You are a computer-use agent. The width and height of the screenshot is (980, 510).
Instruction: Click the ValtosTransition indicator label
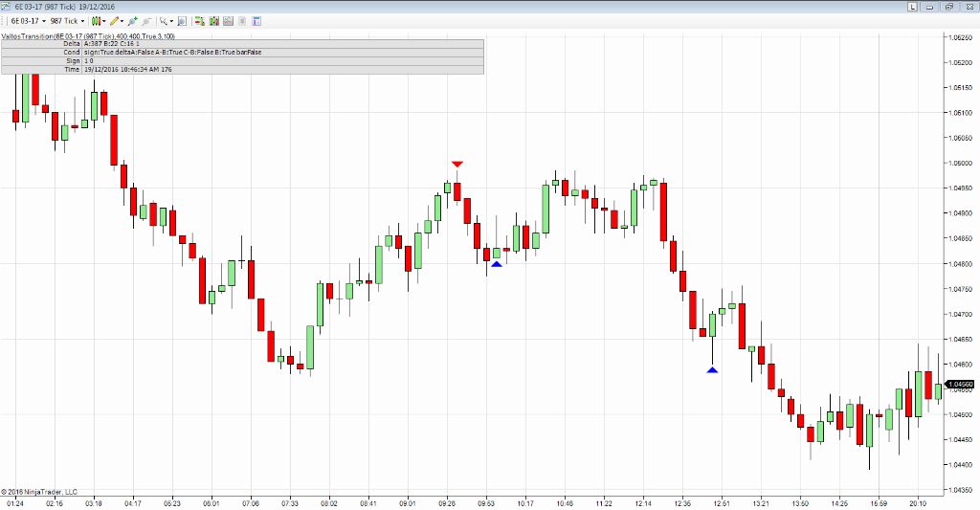[x=88, y=35]
